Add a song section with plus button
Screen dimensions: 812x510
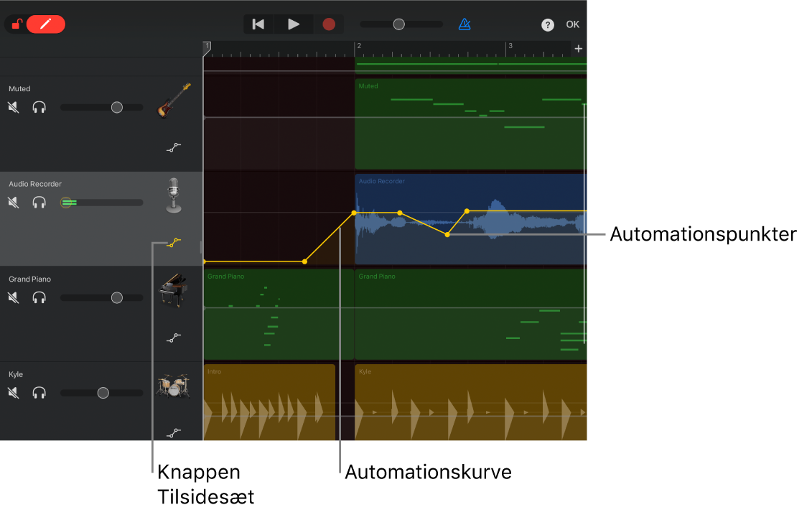[x=579, y=49]
